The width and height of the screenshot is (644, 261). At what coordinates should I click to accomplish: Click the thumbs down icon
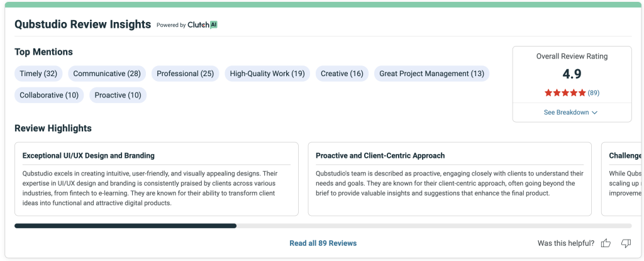click(626, 243)
